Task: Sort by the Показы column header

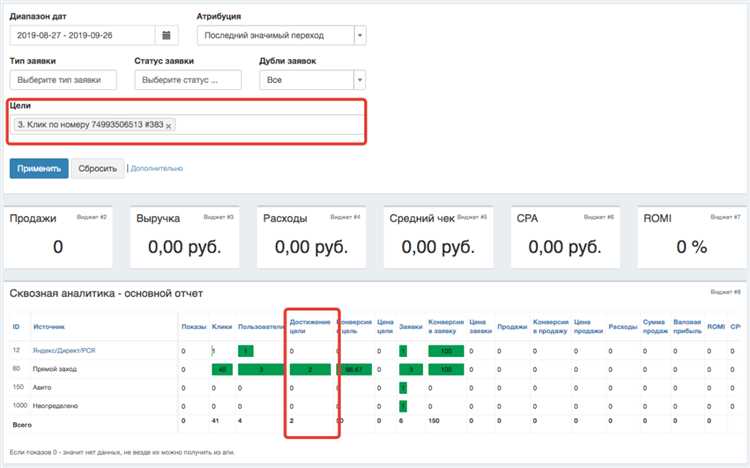Action: tap(194, 327)
